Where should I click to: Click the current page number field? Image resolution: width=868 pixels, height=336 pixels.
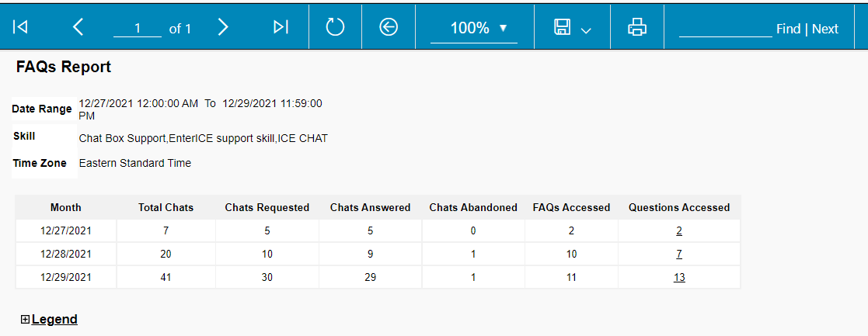tap(137, 28)
